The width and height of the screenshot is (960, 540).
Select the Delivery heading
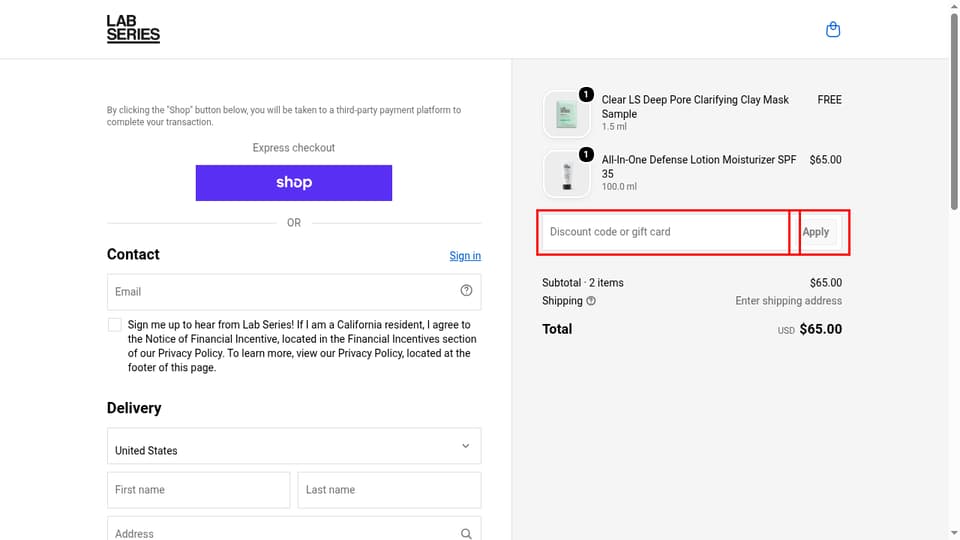pos(134,408)
